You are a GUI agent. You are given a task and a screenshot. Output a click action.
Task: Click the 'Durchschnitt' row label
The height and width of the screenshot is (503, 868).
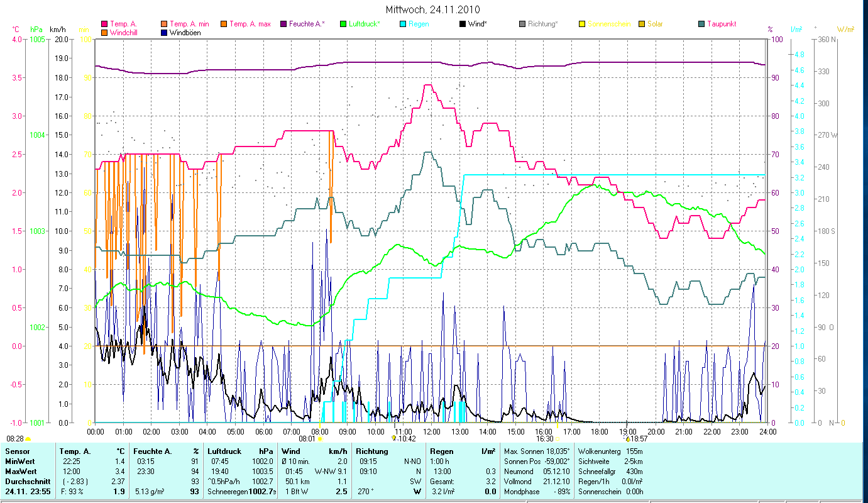click(27, 481)
